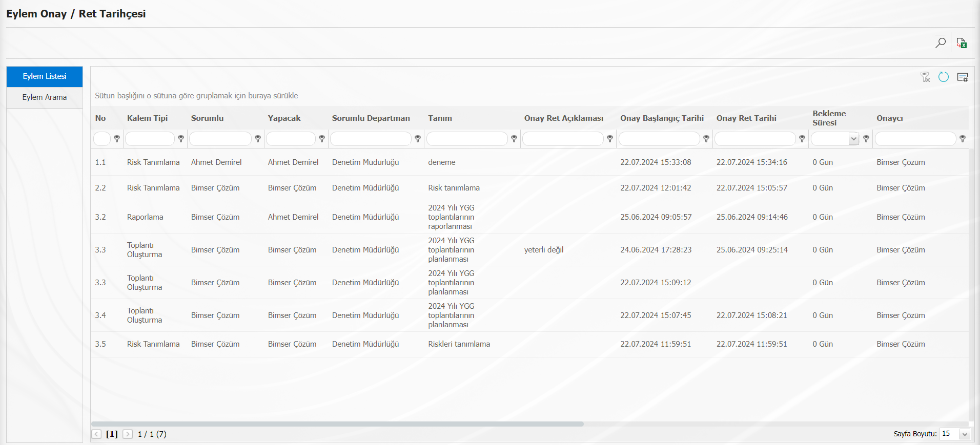Viewport: 980px width, 445px height.
Task: Click Kalem Tipi filter input
Action: (150, 139)
